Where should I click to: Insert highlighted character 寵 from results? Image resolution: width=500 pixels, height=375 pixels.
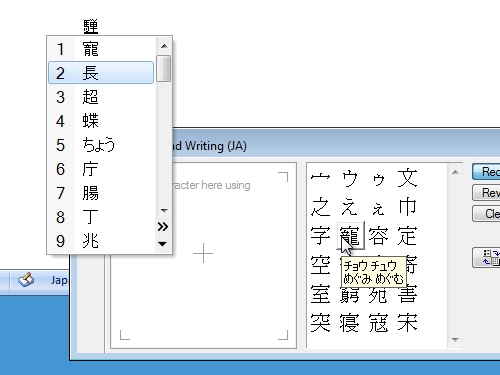click(350, 236)
